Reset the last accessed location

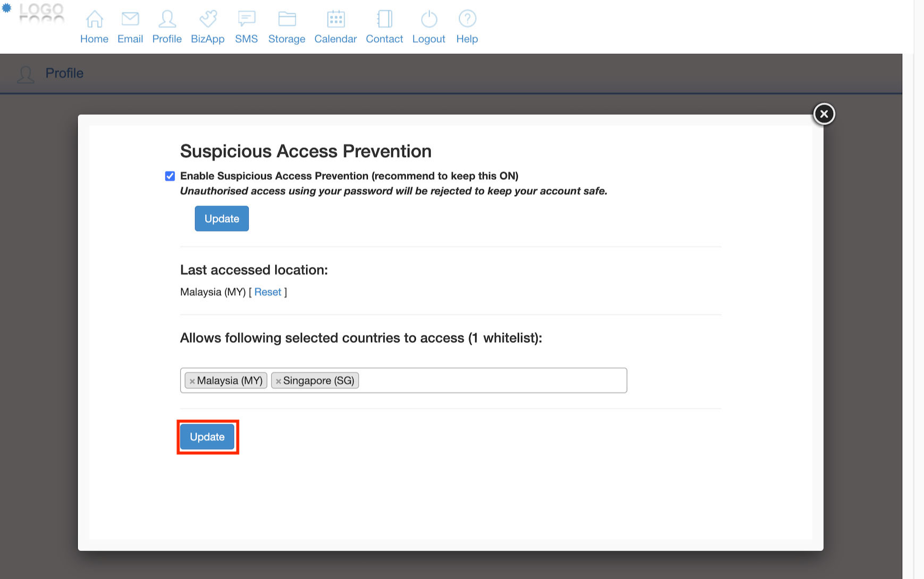pyautogui.click(x=267, y=292)
